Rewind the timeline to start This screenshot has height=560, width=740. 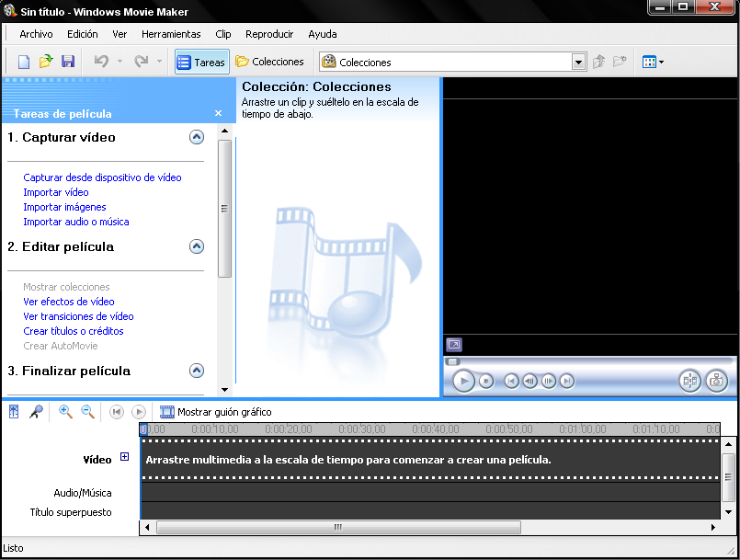117,412
